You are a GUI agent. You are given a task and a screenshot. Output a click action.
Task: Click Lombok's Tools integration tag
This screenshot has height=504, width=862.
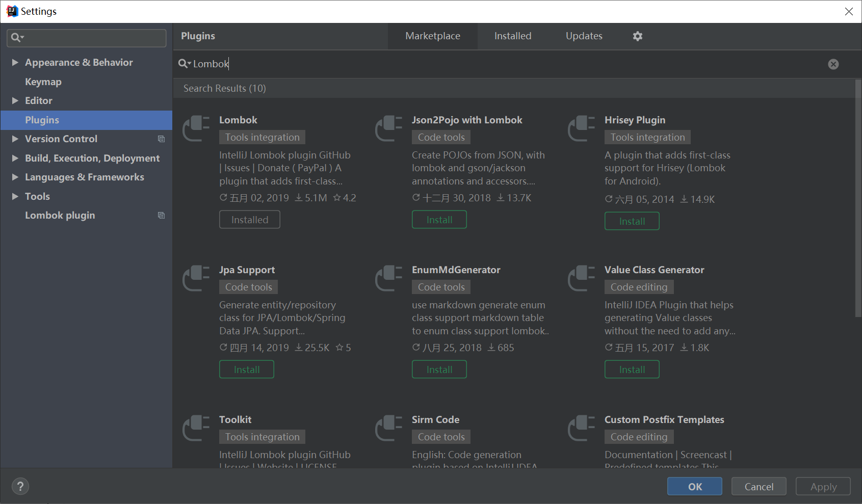[x=263, y=137]
